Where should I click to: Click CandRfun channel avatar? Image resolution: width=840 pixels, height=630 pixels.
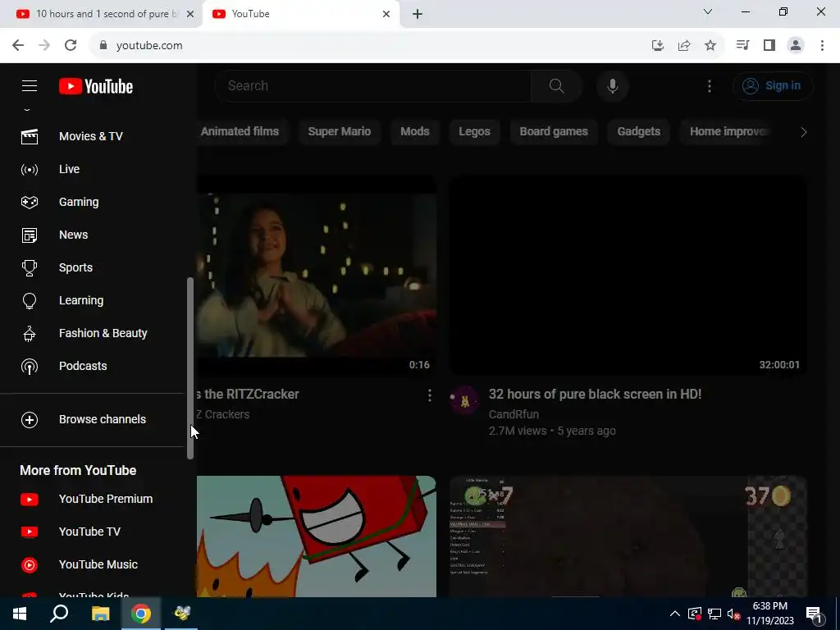pyautogui.click(x=464, y=400)
